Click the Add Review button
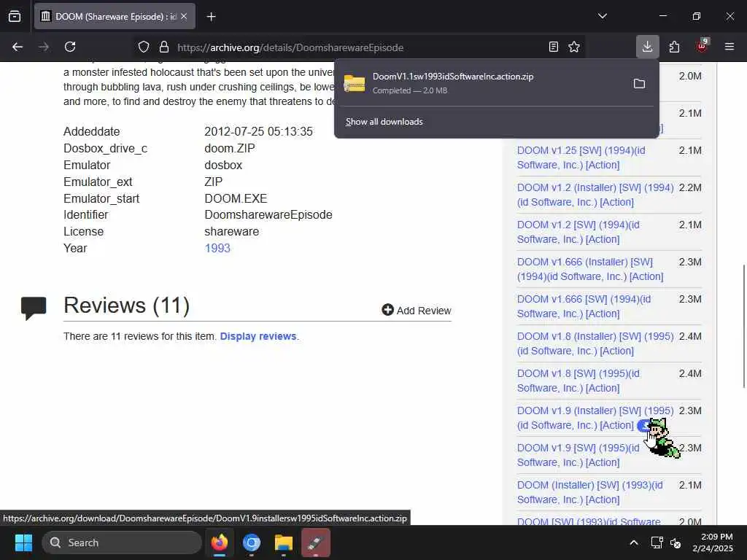Viewport: 747px width, 560px height. 417,311
